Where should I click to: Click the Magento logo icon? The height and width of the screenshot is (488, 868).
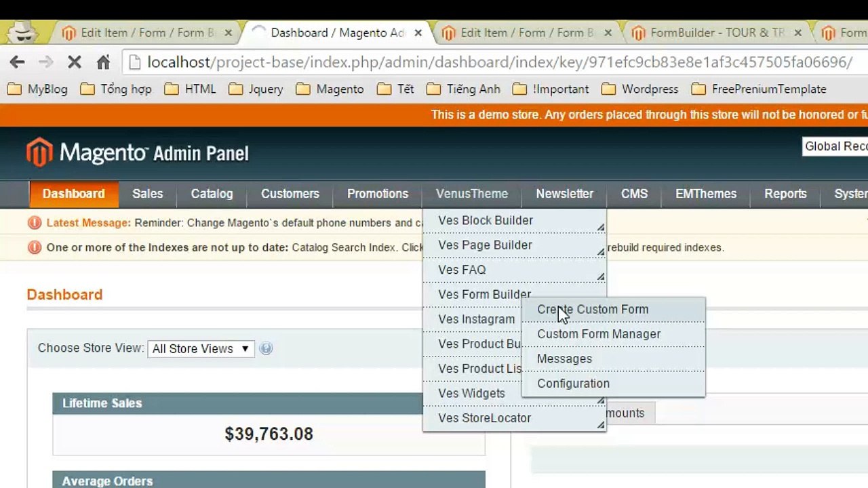tap(39, 152)
